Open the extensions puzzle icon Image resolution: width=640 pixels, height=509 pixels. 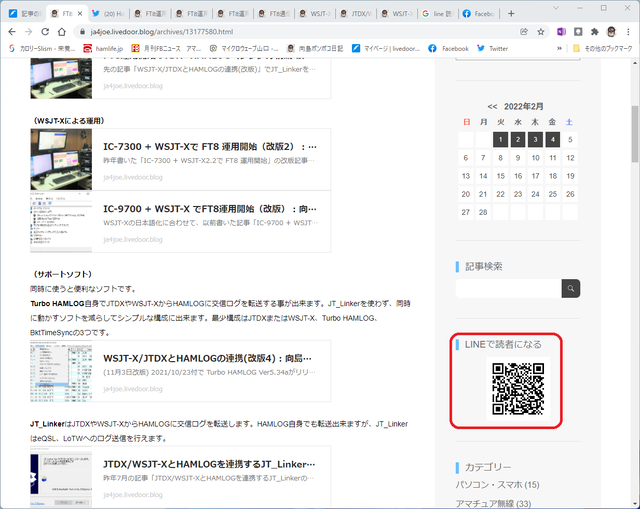click(x=595, y=32)
